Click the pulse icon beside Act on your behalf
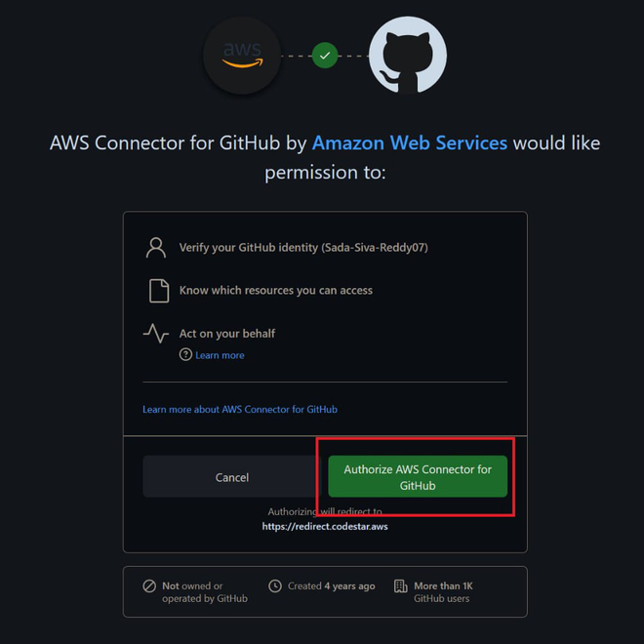The image size is (644, 644). pyautogui.click(x=156, y=333)
